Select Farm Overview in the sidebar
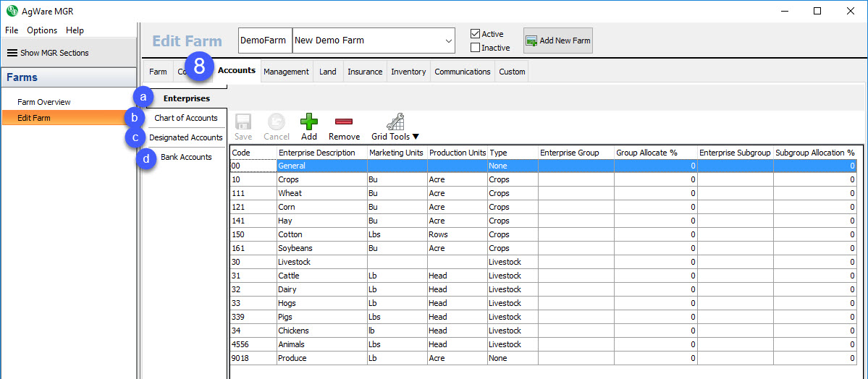Viewport: 868px width, 379px height. (44, 102)
